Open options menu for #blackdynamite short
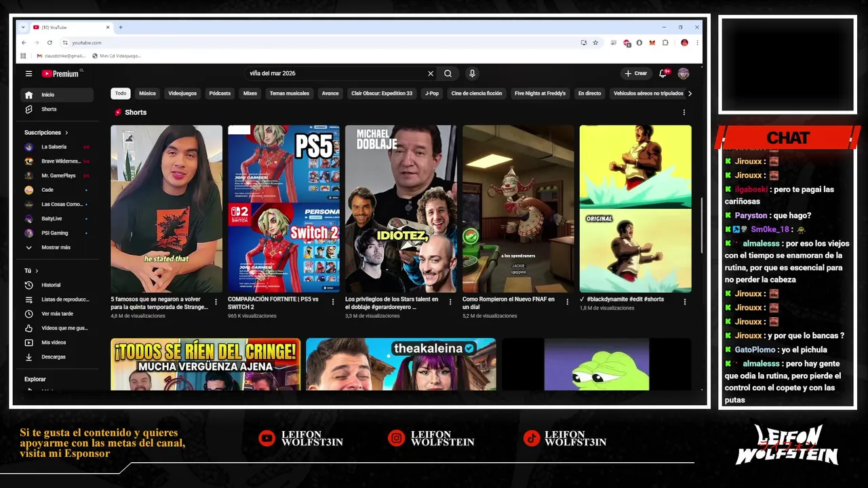Screen dimensions: 868x488 (685, 302)
